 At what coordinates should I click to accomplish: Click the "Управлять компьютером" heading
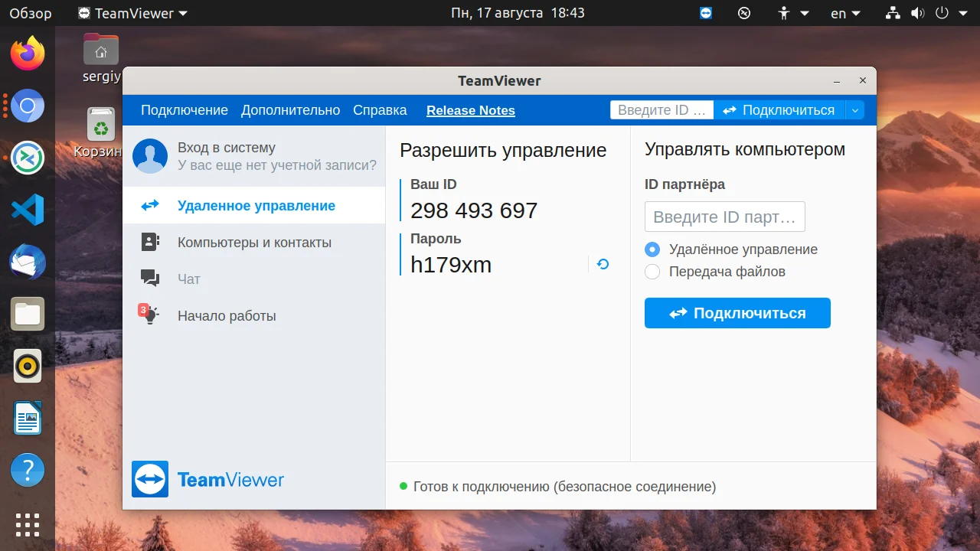tap(745, 149)
